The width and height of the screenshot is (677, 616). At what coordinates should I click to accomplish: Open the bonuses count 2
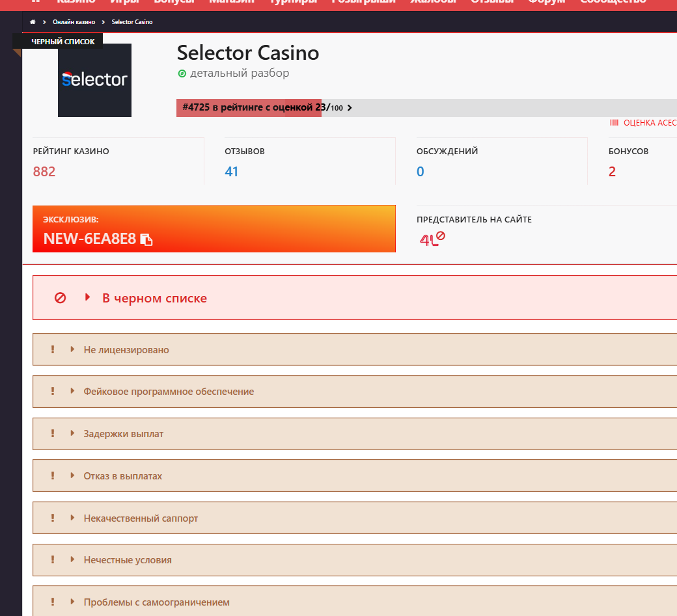click(x=613, y=172)
